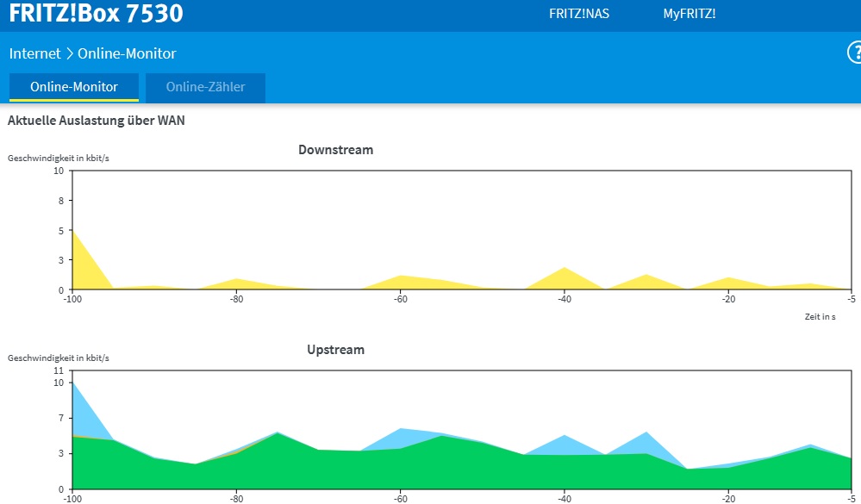Click the blue upstream peak near -30
Screen dimensions: 861x504
click(647, 443)
